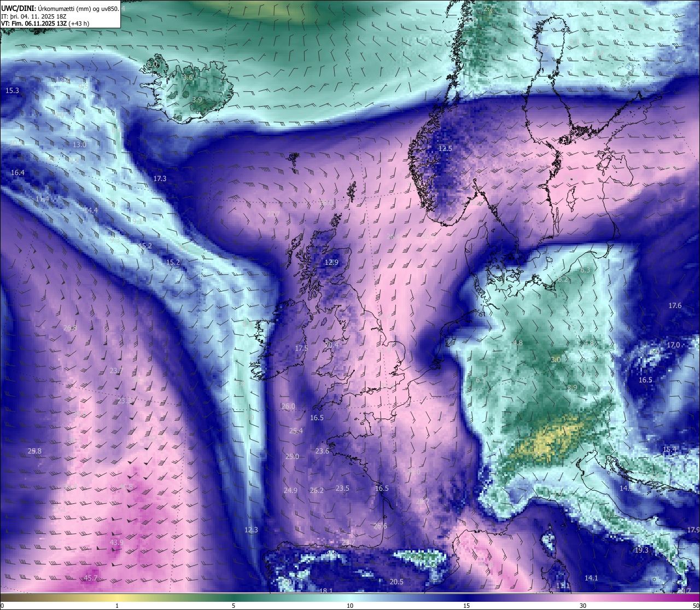
Task: Click the legend tick label '5'
Action: tap(234, 606)
